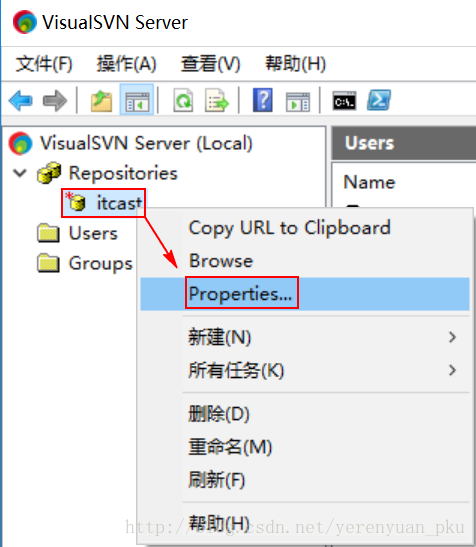Open the 文件(F) menu
Image resolution: width=476 pixels, height=547 pixels.
(x=44, y=64)
